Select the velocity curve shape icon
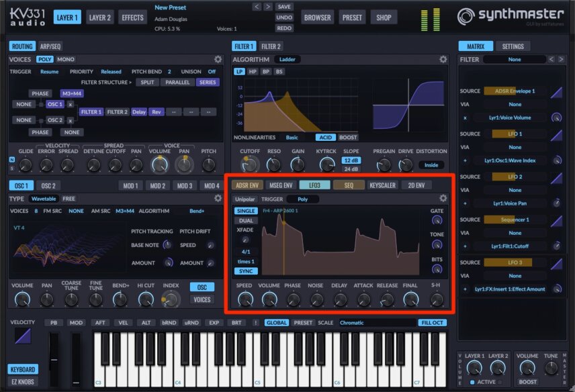Viewport: 575px width, 392px height. click(x=23, y=336)
